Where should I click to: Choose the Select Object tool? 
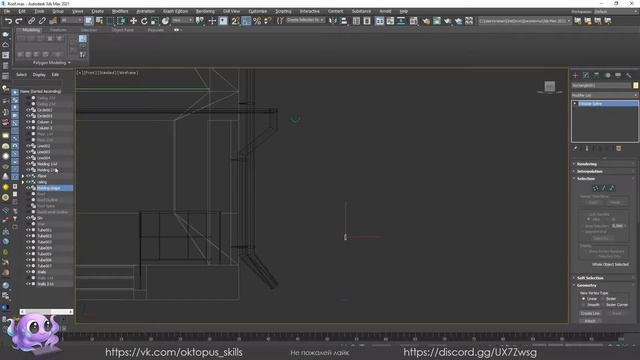tap(89, 21)
